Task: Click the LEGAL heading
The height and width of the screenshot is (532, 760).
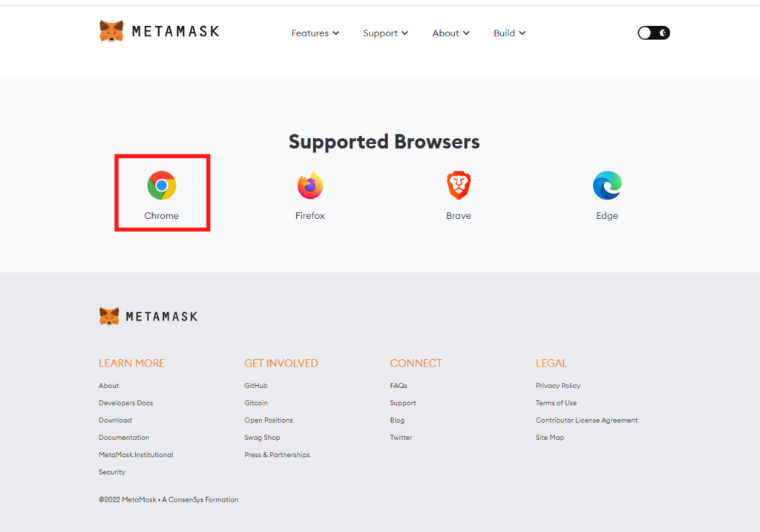Action: [x=551, y=364]
